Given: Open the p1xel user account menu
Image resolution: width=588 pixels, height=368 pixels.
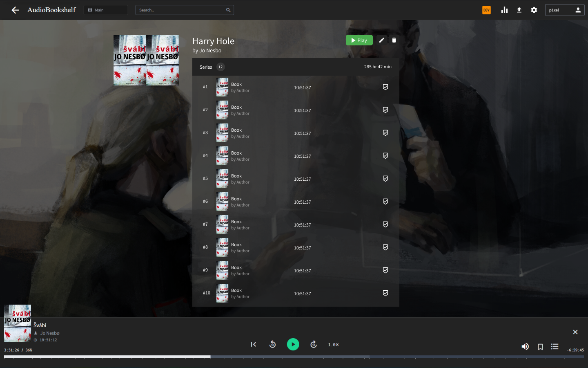Looking at the screenshot, I should (x=565, y=10).
